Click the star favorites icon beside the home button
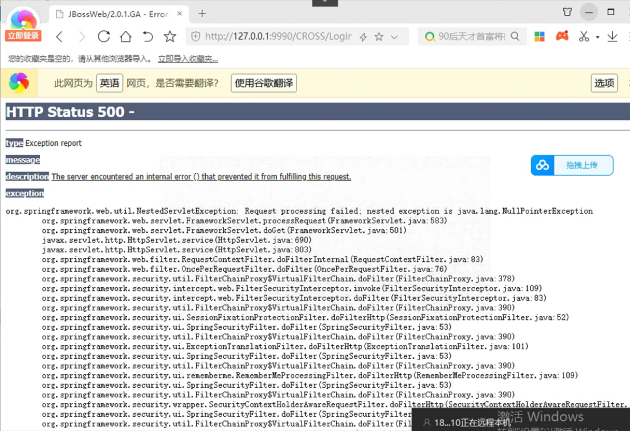Viewport: 630px width, 432px height. pyautogui.click(x=170, y=37)
